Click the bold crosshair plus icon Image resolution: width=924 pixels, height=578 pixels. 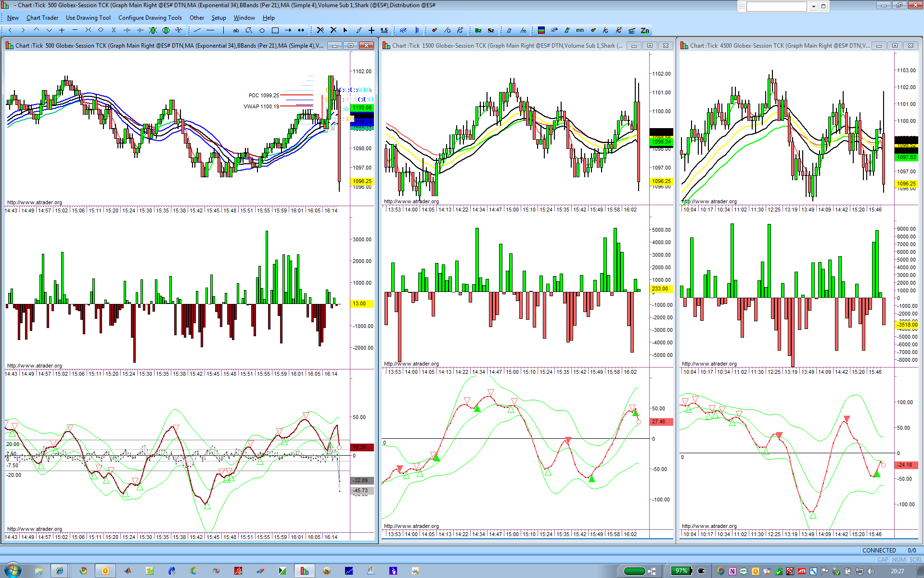pos(372,30)
